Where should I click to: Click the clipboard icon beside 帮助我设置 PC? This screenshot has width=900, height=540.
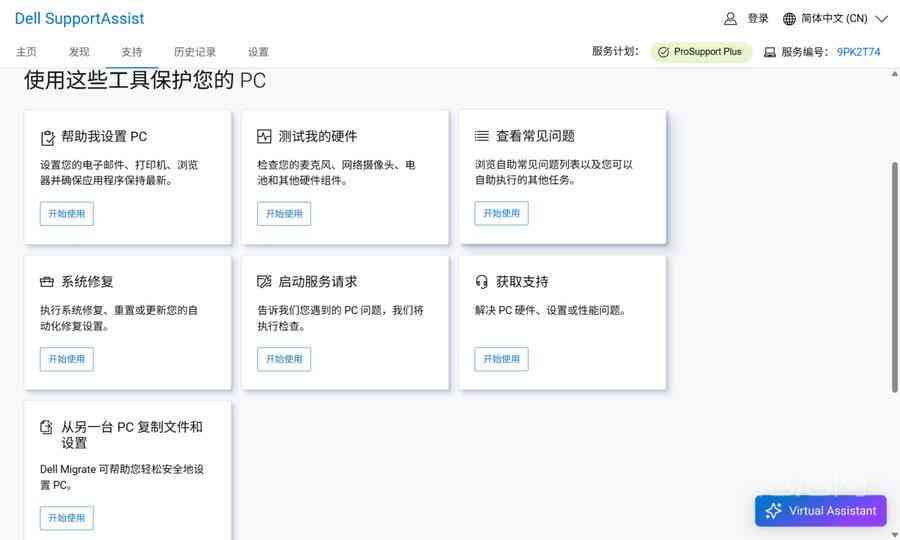[x=47, y=138]
